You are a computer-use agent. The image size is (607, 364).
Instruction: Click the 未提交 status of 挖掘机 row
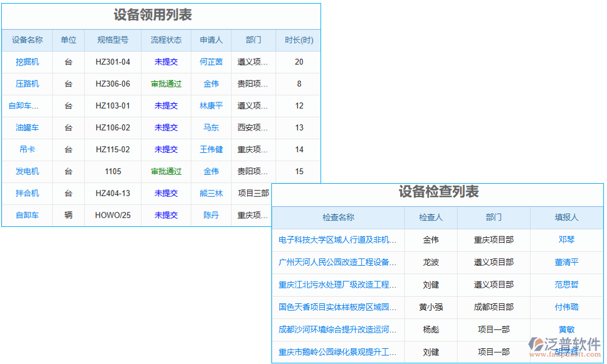[x=166, y=61]
